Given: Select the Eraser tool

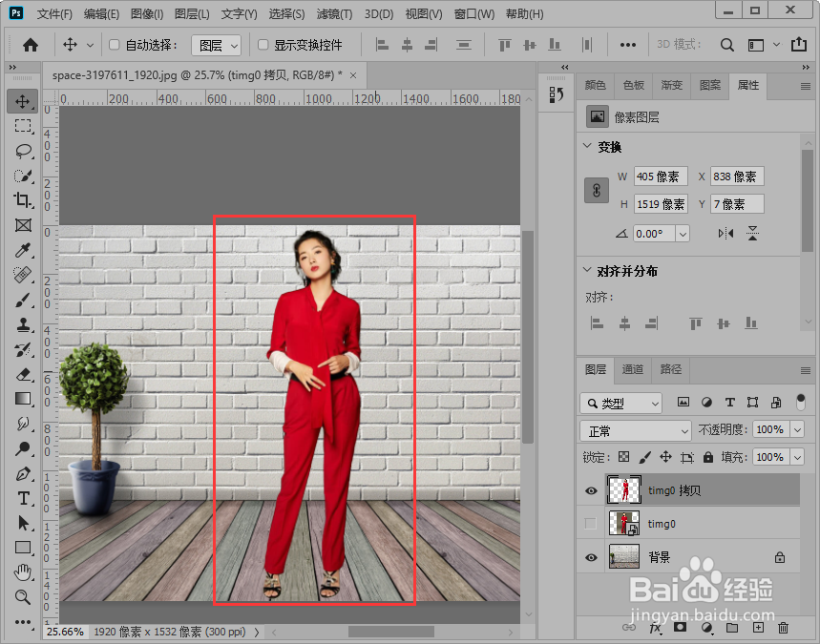Looking at the screenshot, I should 23,374.
